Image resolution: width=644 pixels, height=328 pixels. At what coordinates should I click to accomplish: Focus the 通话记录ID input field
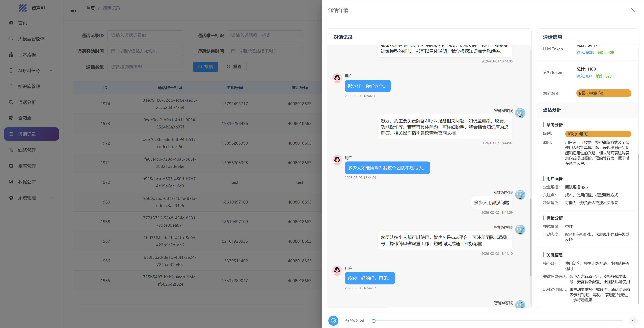pos(145,35)
